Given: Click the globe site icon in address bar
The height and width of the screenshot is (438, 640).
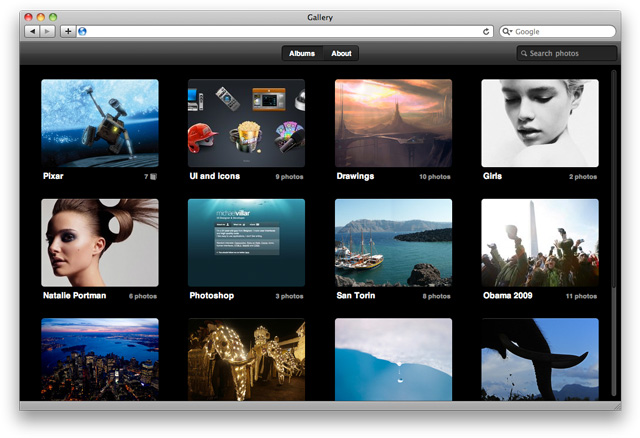Looking at the screenshot, I should 82,31.
